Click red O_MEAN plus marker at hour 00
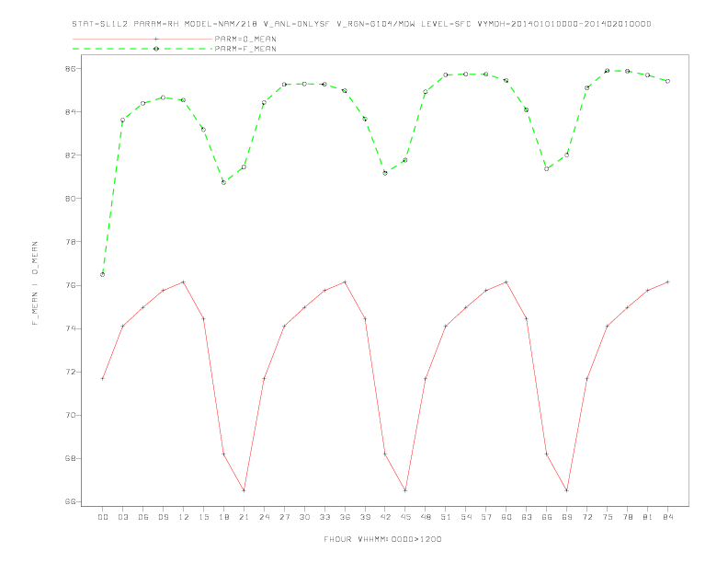 click(x=103, y=379)
